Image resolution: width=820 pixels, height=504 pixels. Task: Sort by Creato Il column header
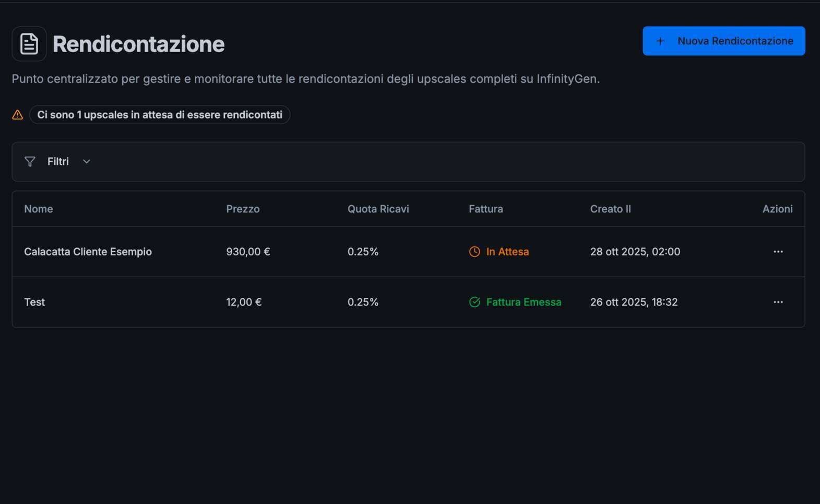pos(610,209)
